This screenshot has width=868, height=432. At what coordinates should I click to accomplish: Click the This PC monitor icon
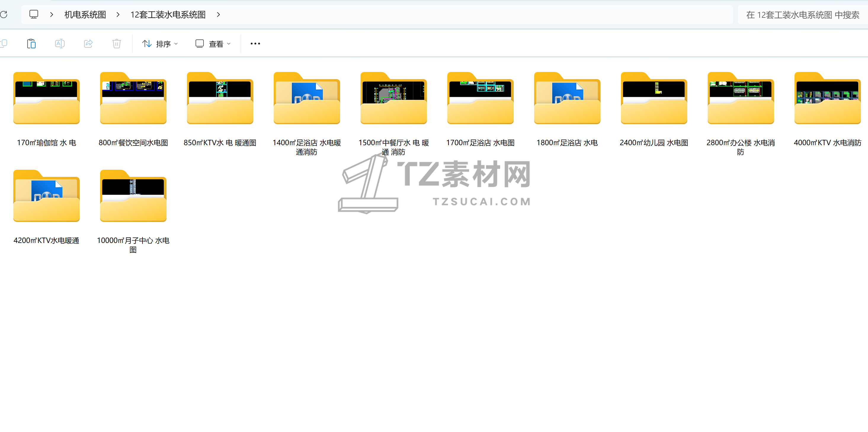(x=34, y=15)
